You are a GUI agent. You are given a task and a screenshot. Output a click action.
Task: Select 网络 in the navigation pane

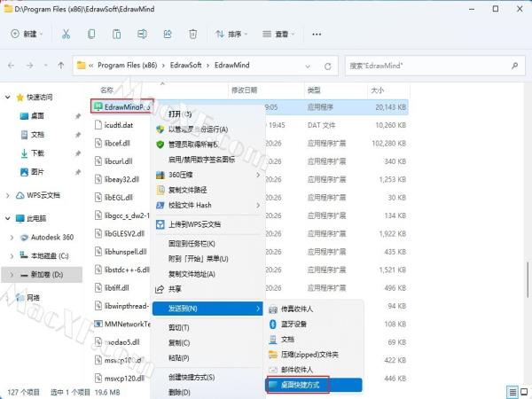[33, 298]
